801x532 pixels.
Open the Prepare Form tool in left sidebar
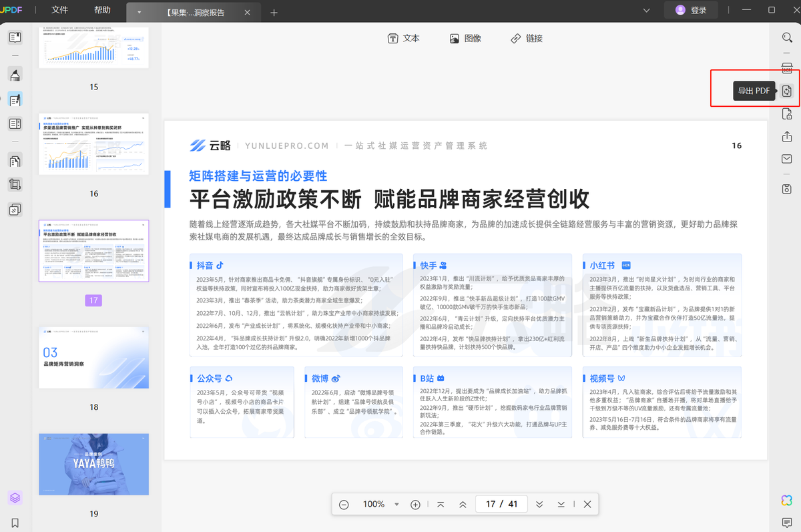coord(15,123)
